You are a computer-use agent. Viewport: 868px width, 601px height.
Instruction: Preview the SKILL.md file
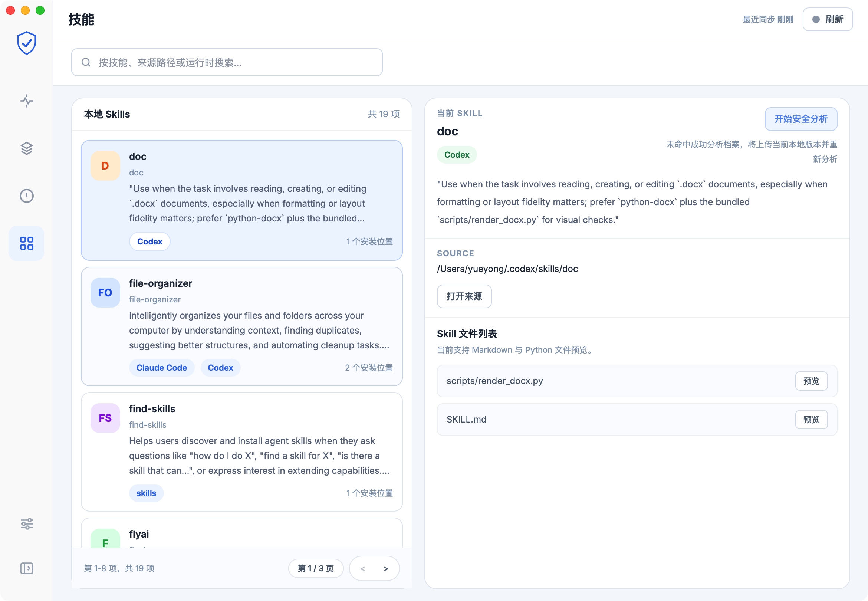811,419
